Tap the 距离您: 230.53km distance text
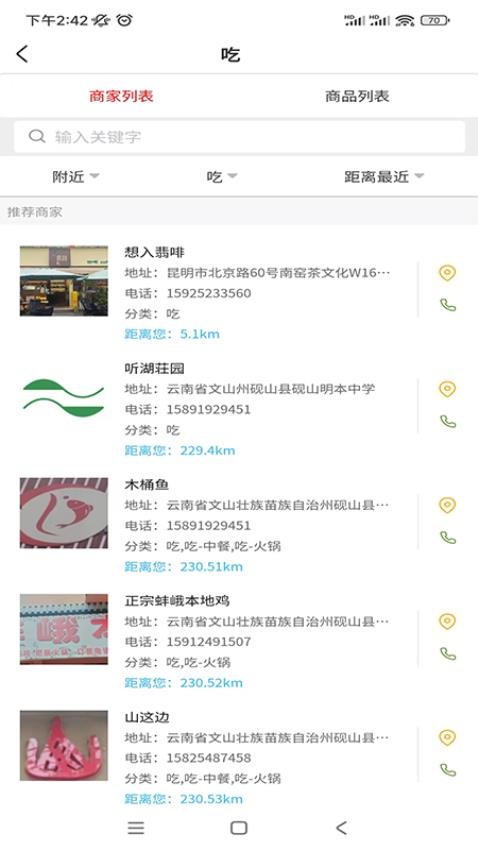Viewport: 478px width, 850px height. tap(184, 799)
